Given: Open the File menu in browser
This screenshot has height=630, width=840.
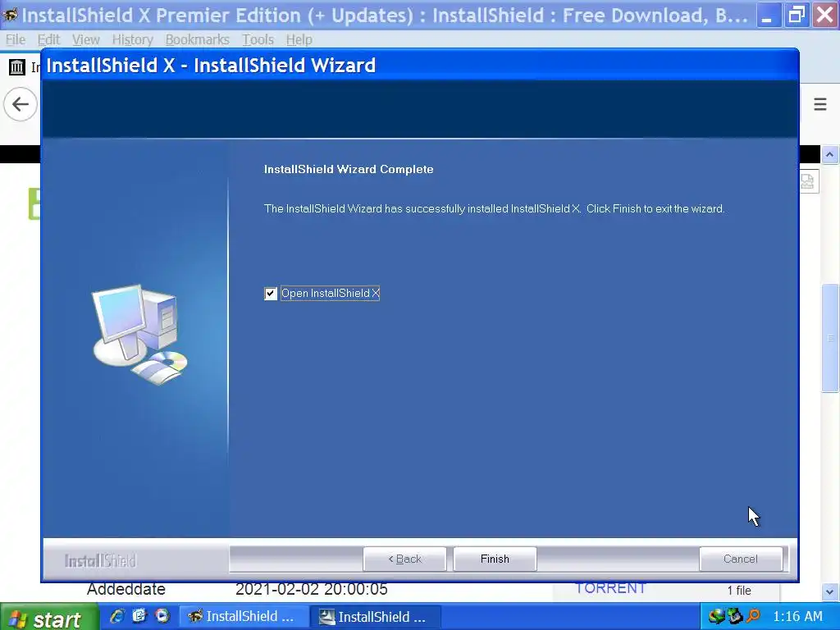Looking at the screenshot, I should (x=16, y=39).
